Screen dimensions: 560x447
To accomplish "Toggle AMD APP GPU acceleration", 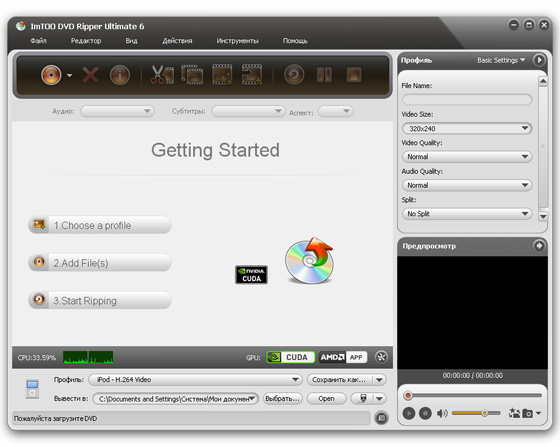I will coord(343,357).
